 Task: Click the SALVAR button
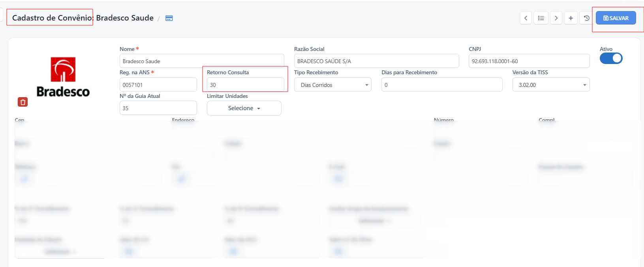616,18
